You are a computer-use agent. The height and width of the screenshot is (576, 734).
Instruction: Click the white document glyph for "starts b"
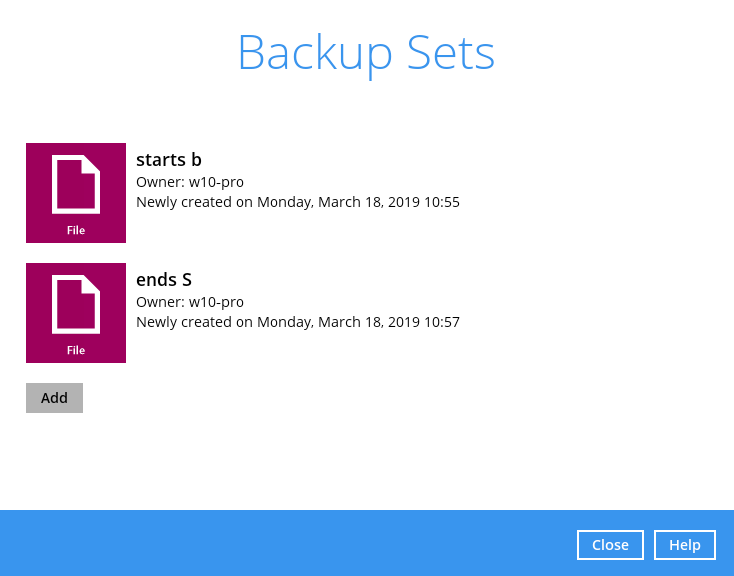(x=76, y=184)
